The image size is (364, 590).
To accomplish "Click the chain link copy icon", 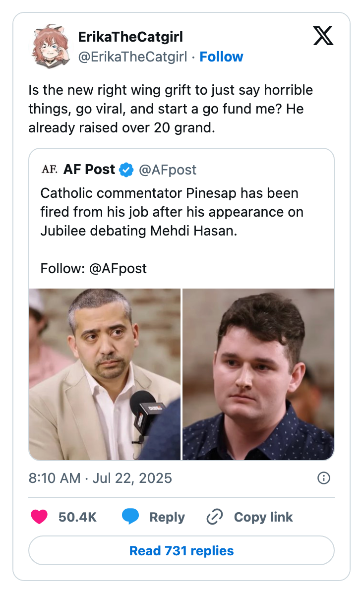I will pyautogui.click(x=215, y=517).
